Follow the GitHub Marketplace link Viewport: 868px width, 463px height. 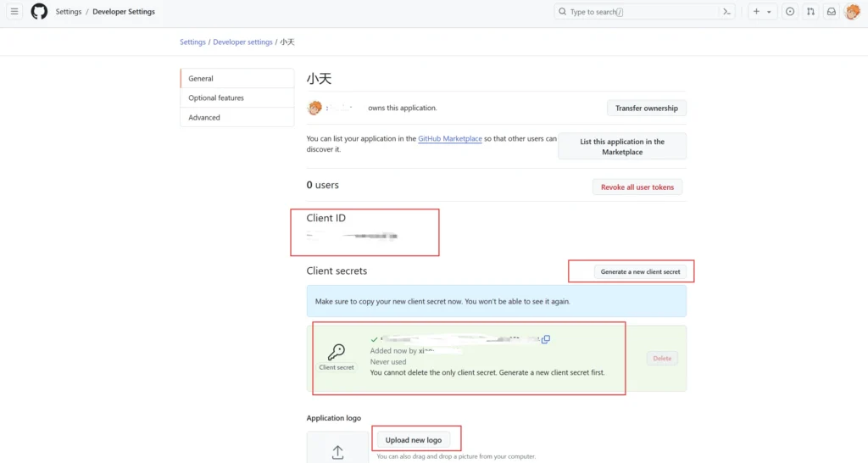coord(450,139)
